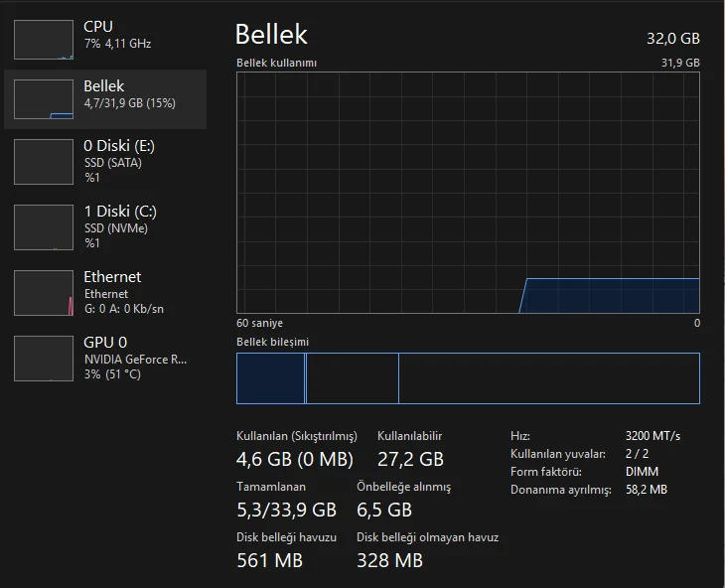Click the largest free segment of composition bar
This screenshot has width=725, height=588.
[548, 378]
